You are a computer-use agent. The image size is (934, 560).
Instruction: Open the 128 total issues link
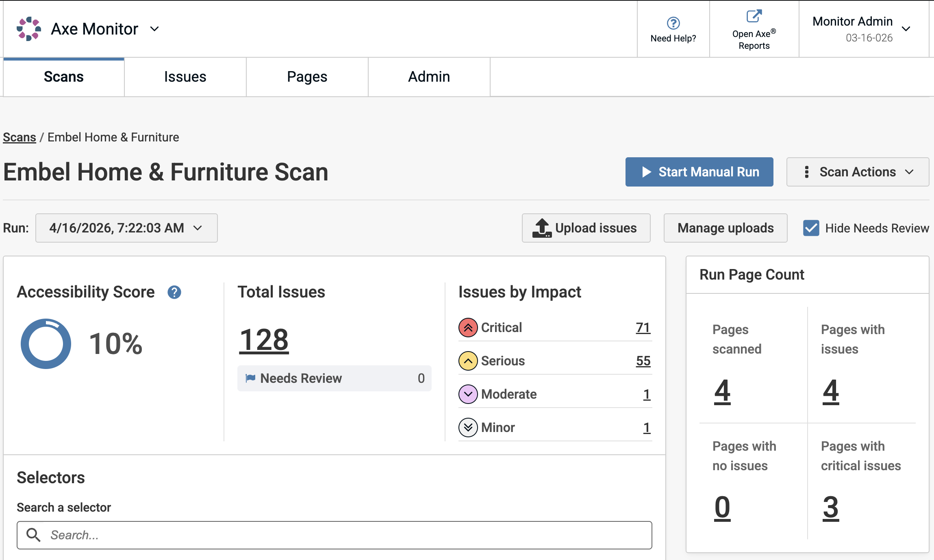point(264,340)
